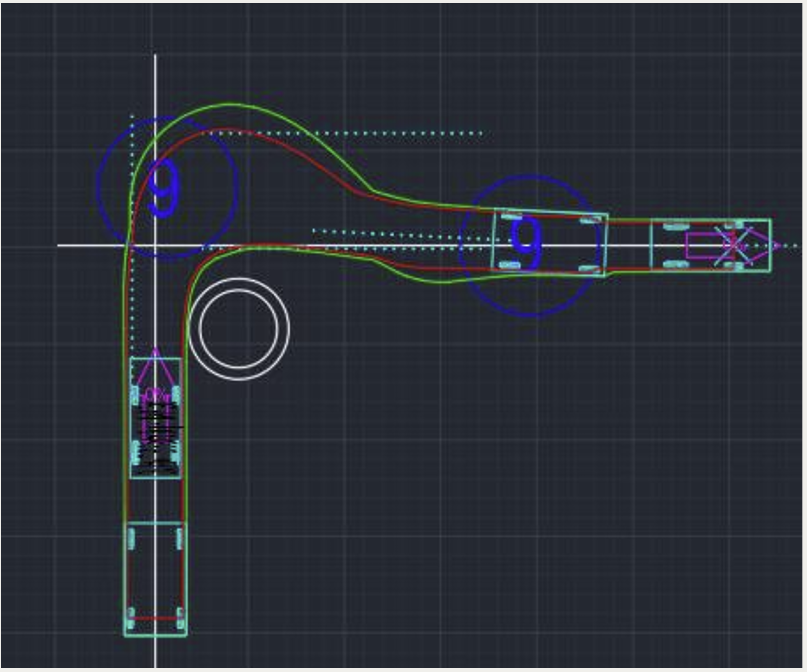Viewport: 807px width, 672px height.
Task: Click the green swept-path curve at its top bulge
Action: pos(230,105)
